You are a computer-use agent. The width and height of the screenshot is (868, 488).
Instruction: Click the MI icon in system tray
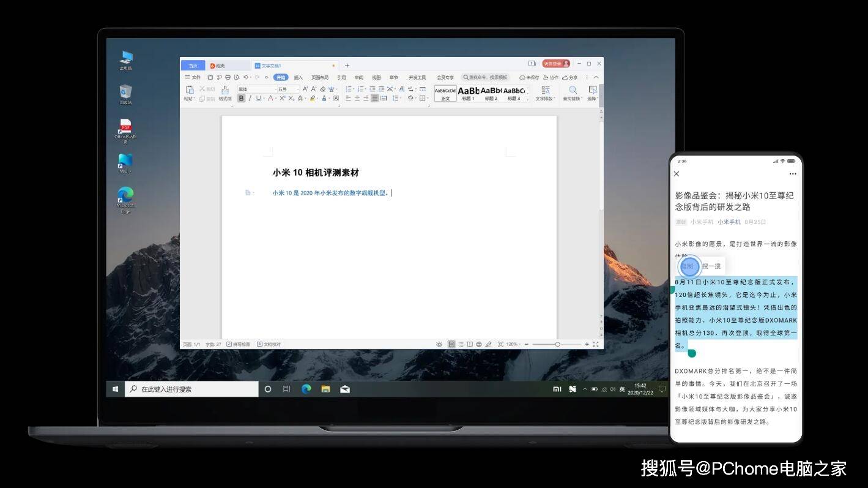pos(557,389)
